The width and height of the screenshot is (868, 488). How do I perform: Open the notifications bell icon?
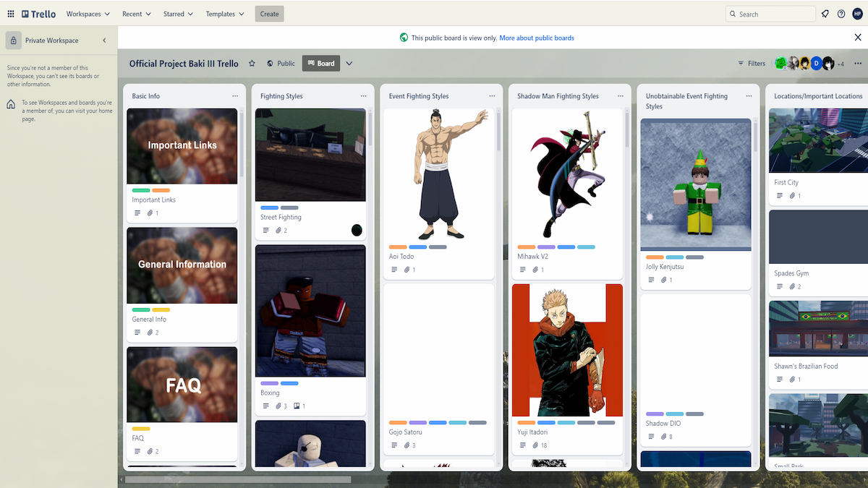coord(825,14)
